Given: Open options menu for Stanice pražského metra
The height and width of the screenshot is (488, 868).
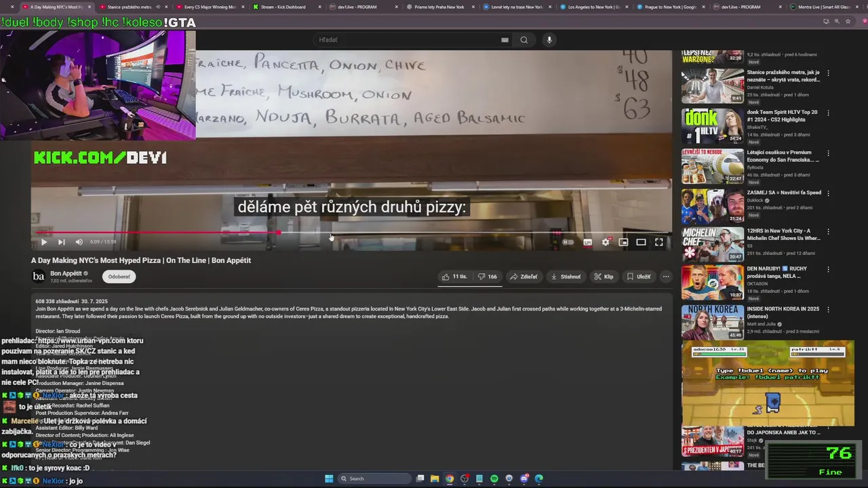Looking at the screenshot, I should [x=828, y=73].
